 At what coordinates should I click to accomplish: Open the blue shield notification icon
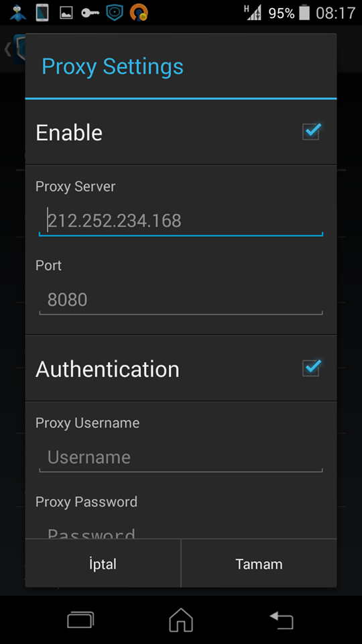pos(115,13)
